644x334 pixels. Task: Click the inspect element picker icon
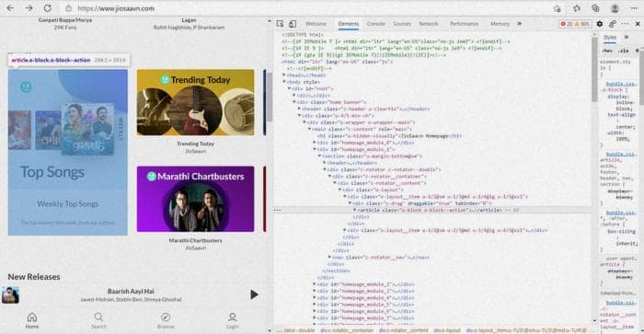pos(280,24)
